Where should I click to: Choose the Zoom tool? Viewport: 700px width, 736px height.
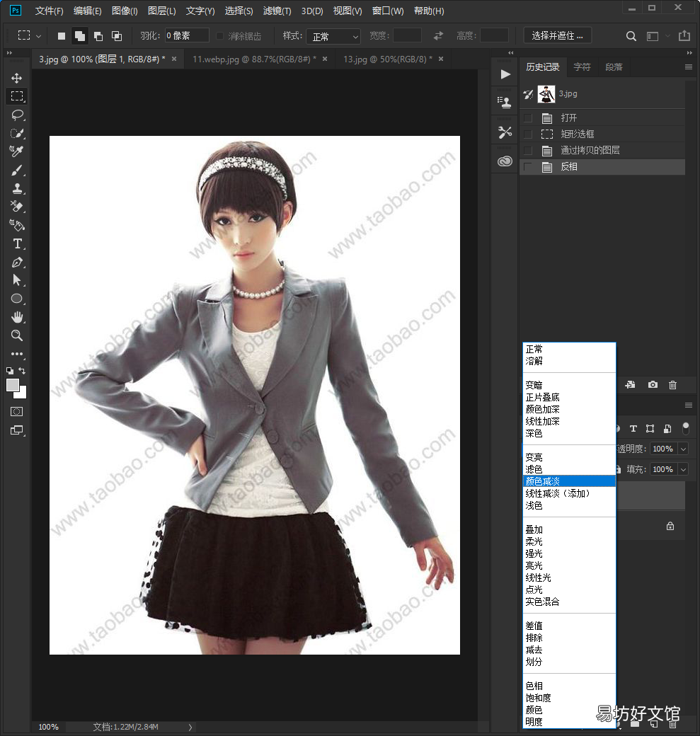(x=17, y=335)
